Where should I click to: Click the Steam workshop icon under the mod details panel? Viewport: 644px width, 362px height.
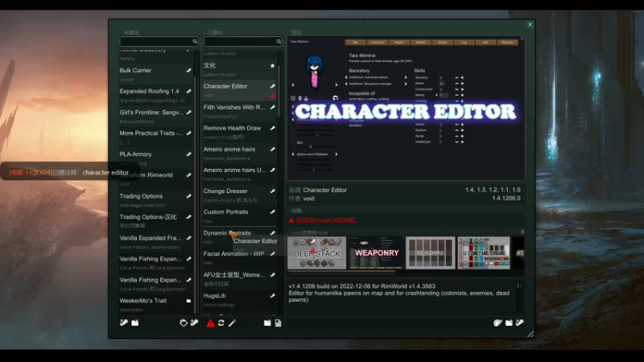click(x=519, y=323)
